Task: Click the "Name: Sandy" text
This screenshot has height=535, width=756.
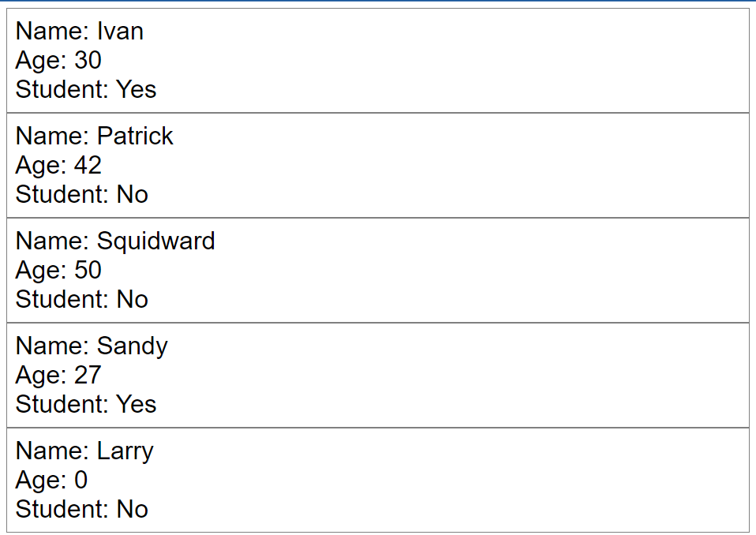Action: click(x=92, y=346)
